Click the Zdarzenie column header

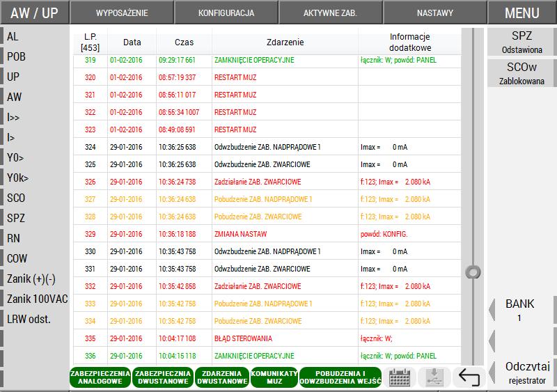point(285,42)
